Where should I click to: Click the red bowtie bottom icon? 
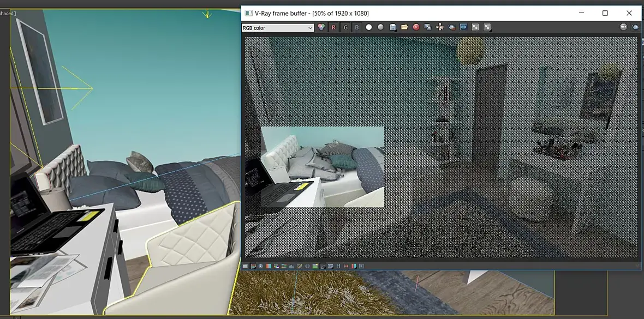[346, 266]
